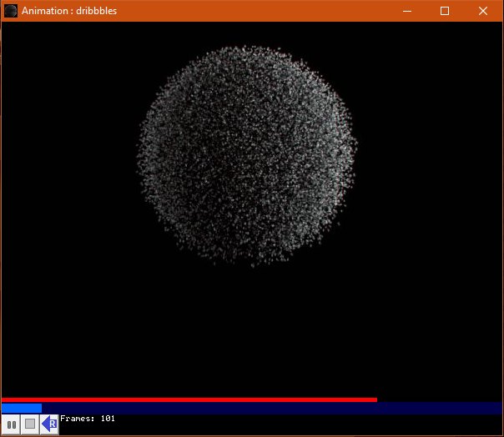Image resolution: width=504 pixels, height=437 pixels.
Task: Click the black preview area above the sphere
Action: coord(250,33)
